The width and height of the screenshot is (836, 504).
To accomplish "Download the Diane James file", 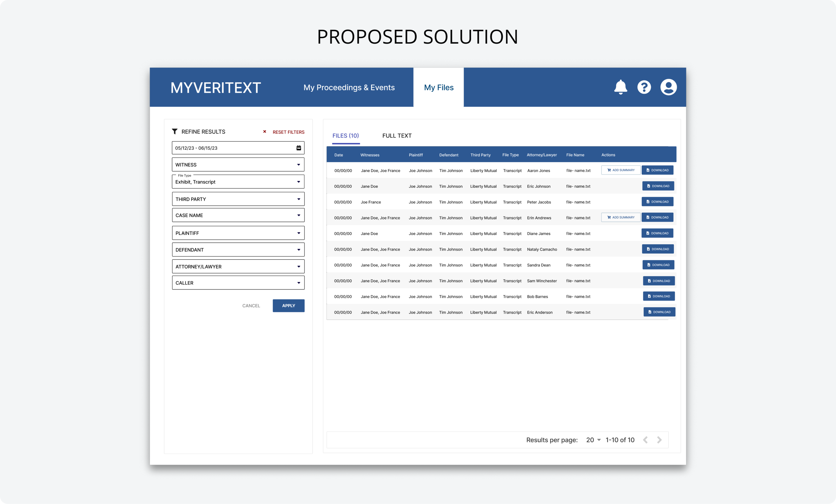I will point(658,233).
